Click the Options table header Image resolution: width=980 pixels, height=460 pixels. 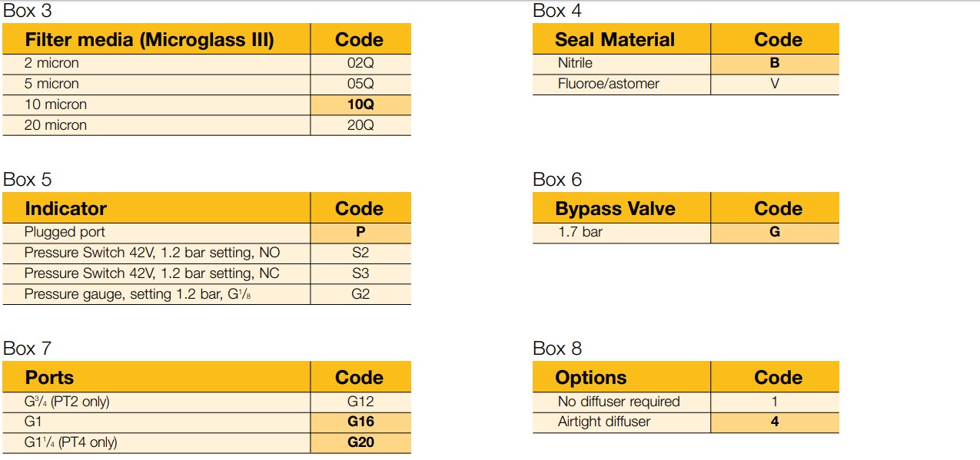pyautogui.click(x=590, y=377)
